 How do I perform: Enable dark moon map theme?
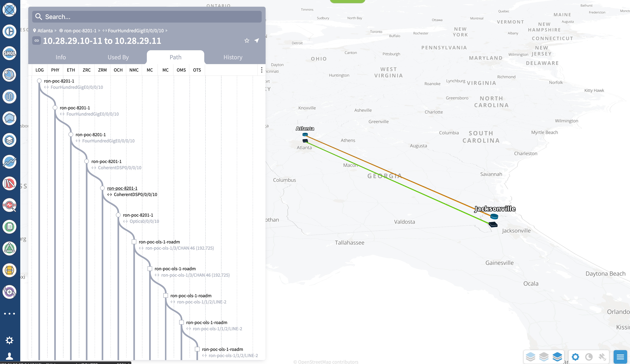click(x=589, y=357)
